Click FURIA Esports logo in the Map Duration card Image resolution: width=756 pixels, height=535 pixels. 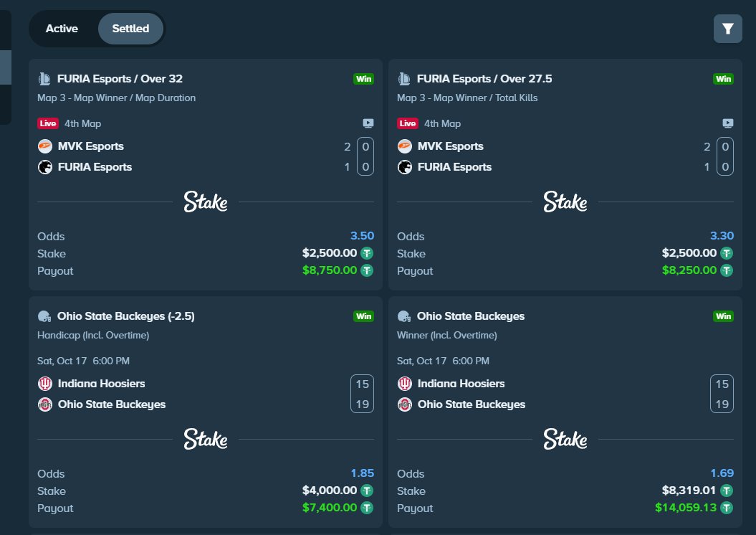45,167
